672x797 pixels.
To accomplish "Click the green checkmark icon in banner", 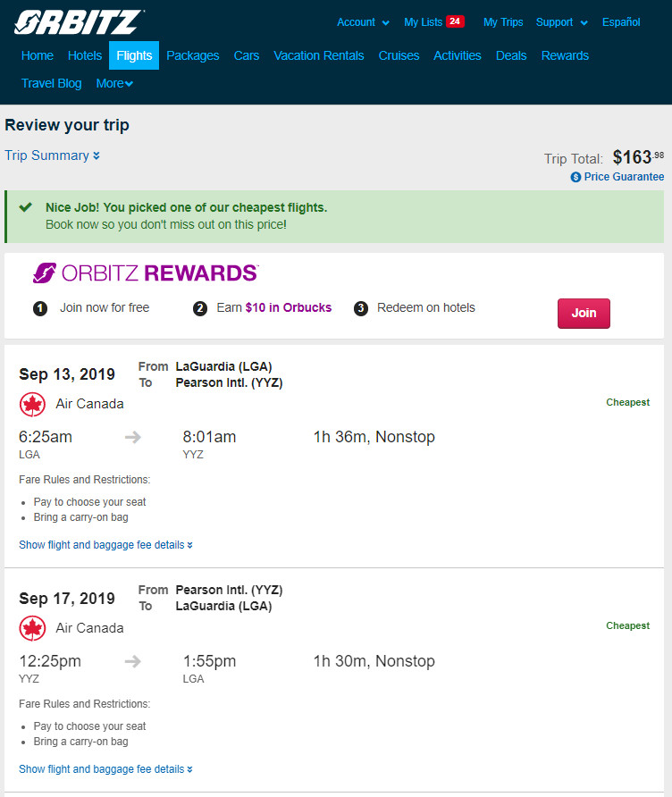I will pos(25,207).
